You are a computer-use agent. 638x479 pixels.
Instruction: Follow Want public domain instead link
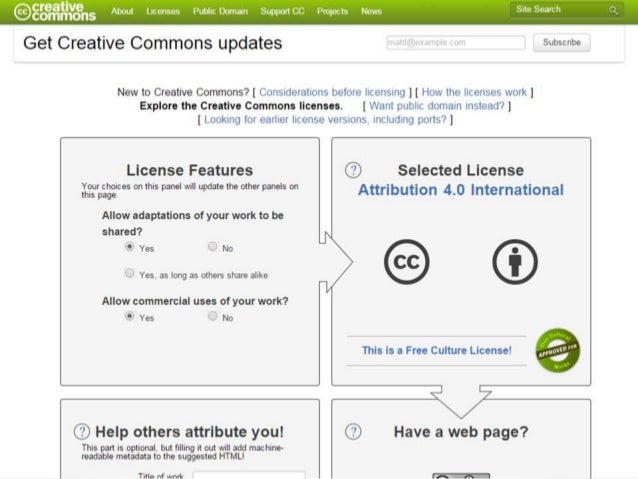tap(437, 106)
